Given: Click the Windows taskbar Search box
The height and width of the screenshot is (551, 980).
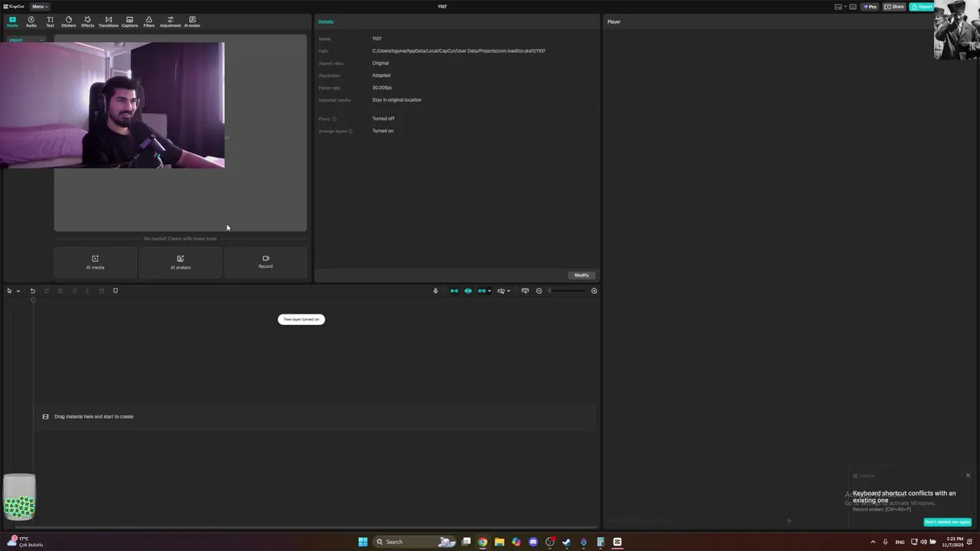Looking at the screenshot, I should coord(406,542).
